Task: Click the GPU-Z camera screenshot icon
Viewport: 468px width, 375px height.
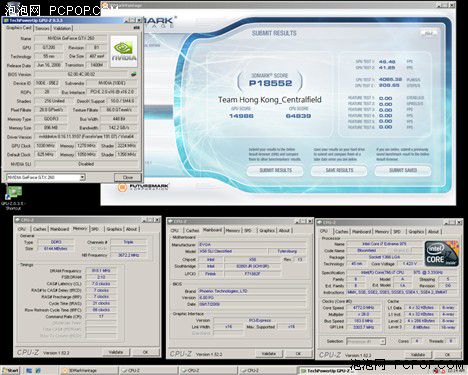Action: [x=136, y=28]
